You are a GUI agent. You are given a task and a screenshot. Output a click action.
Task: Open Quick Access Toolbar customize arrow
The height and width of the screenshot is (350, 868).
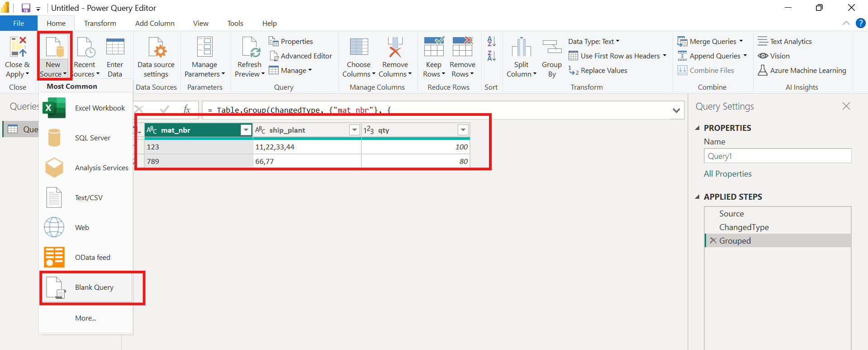pyautogui.click(x=38, y=8)
